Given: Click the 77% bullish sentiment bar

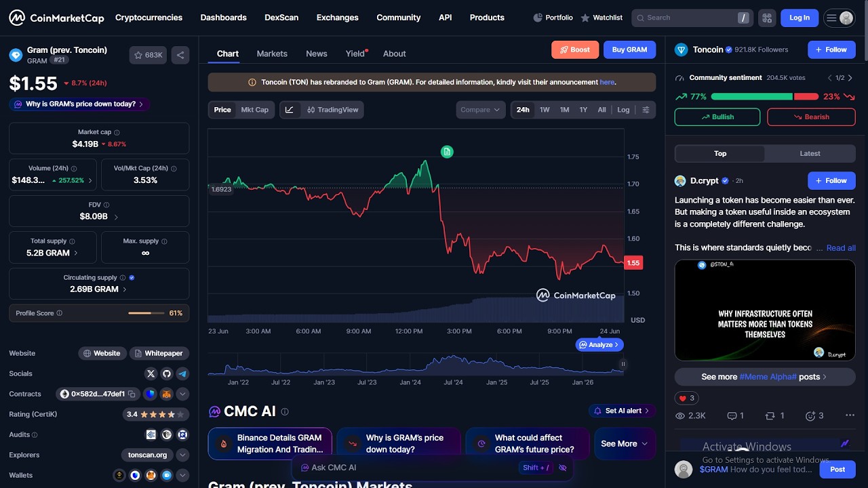Looking at the screenshot, I should point(751,97).
